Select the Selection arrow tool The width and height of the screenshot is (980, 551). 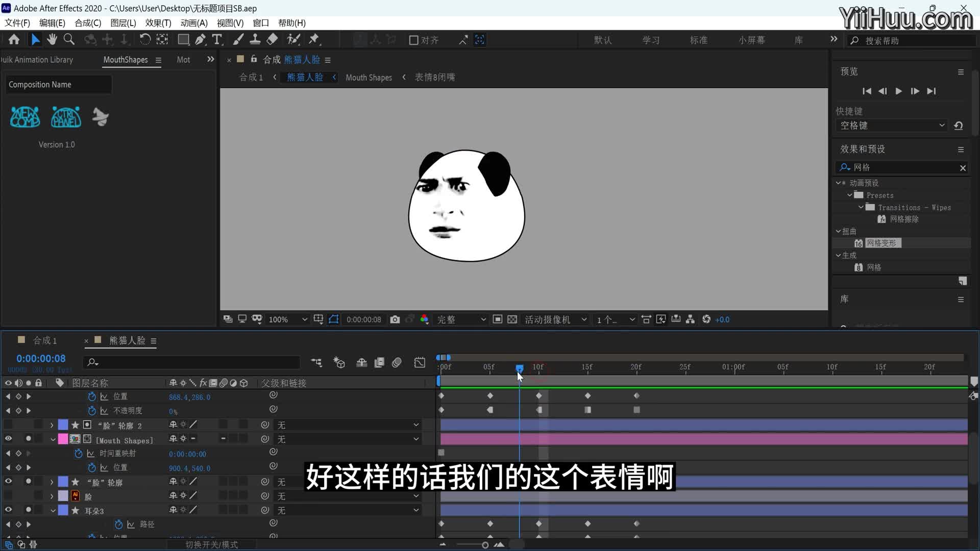tap(35, 39)
